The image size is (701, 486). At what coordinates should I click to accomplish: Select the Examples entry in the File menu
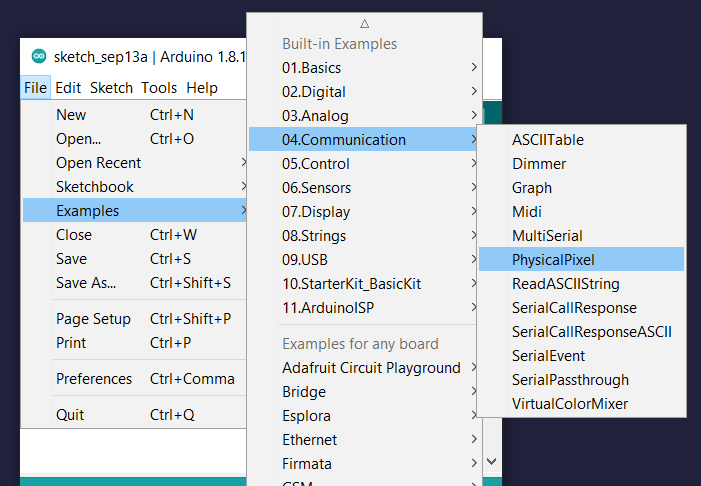pyautogui.click(x=135, y=211)
